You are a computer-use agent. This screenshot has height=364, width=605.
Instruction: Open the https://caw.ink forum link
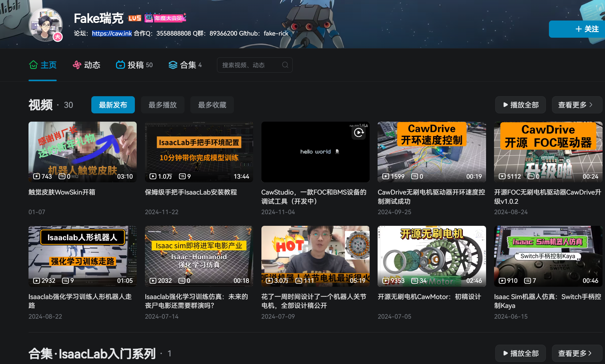coord(112,33)
